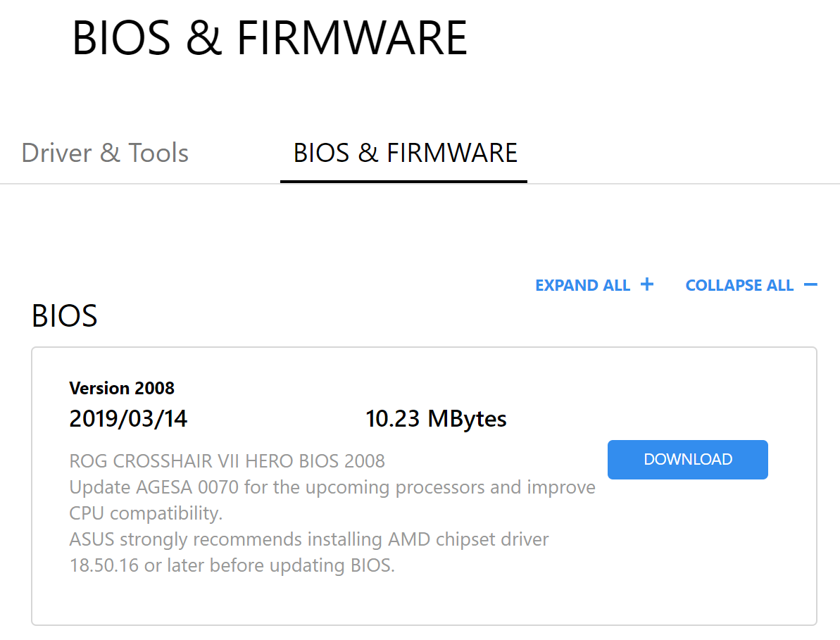Click the ROG CROSSHAIR VII HERO BIOS 2008 line
Screen dimensions: 840x640
click(227, 461)
